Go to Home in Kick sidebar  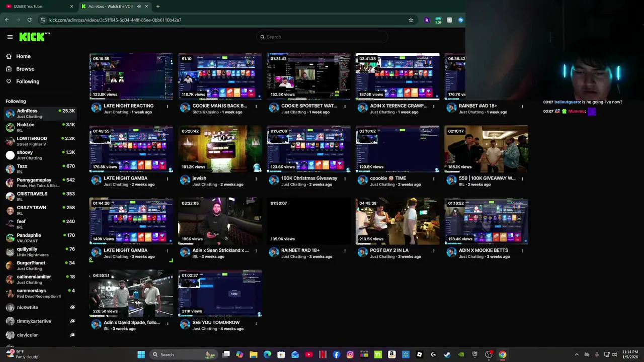[23, 56]
